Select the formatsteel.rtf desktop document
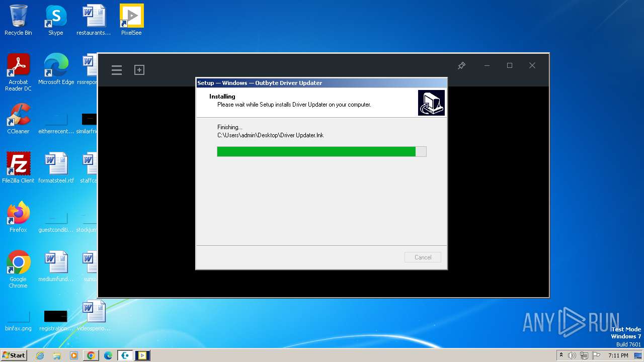 (56, 168)
